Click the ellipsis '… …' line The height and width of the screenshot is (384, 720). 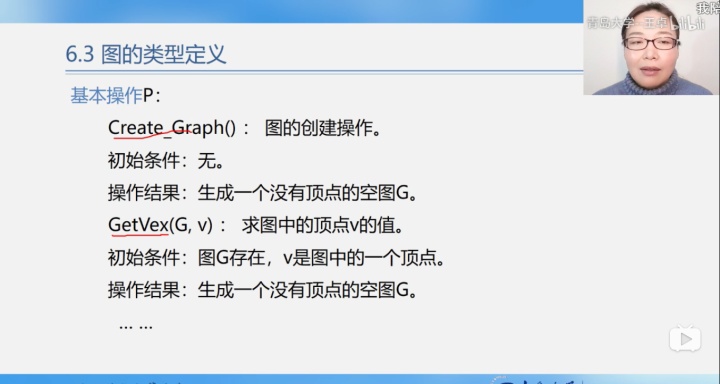tap(135, 326)
